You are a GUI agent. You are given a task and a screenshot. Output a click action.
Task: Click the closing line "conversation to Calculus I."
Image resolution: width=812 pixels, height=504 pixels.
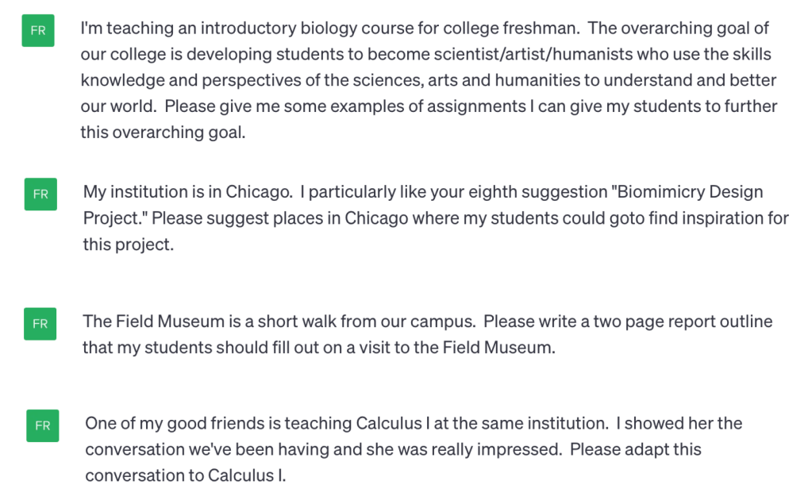click(185, 475)
